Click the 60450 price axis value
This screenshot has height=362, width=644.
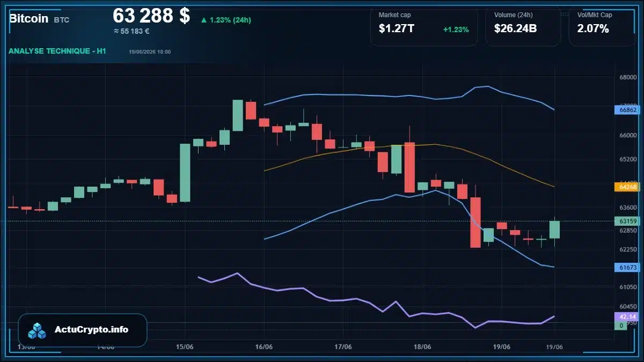pyautogui.click(x=627, y=306)
